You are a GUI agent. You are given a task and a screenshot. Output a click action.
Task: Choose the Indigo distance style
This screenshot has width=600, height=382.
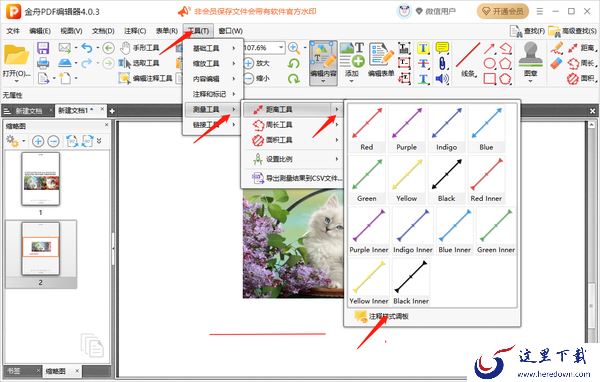pos(447,128)
